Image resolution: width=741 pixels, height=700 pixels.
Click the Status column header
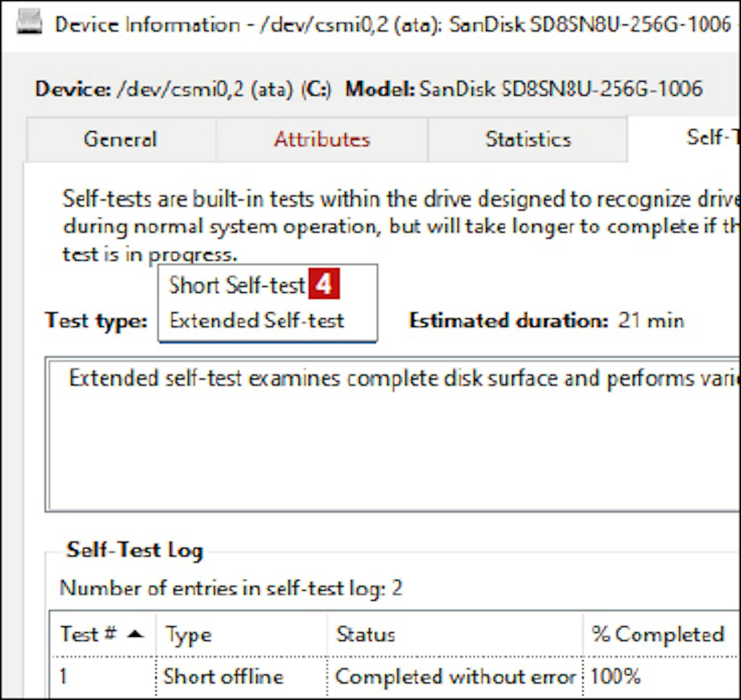pyautogui.click(x=366, y=635)
